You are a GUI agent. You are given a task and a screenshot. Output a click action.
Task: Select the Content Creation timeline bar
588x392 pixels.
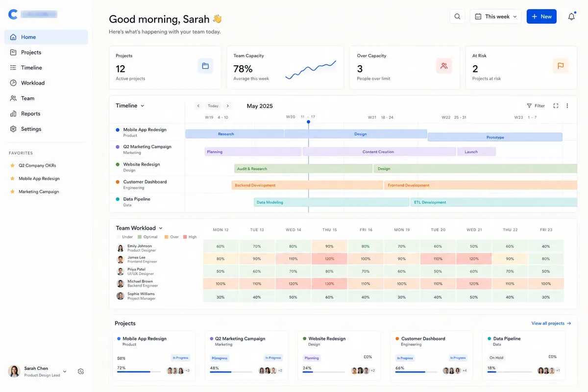tap(379, 152)
